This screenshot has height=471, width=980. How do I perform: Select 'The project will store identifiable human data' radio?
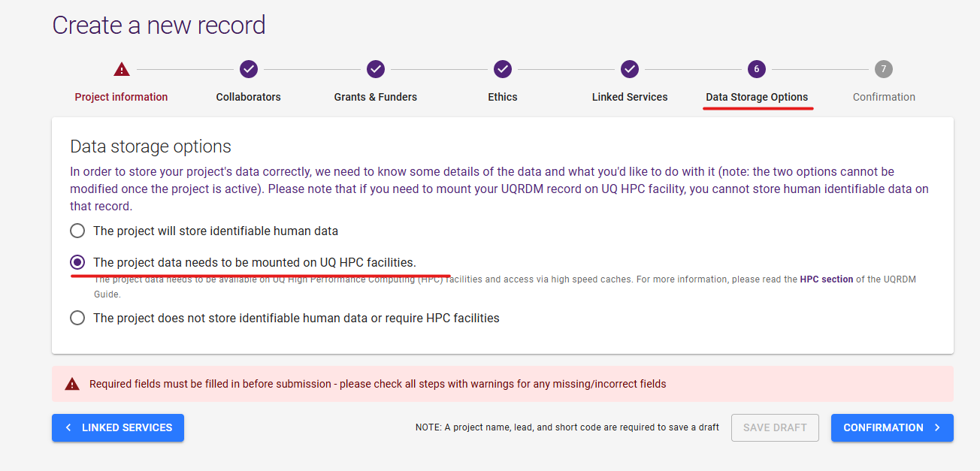tap(77, 231)
